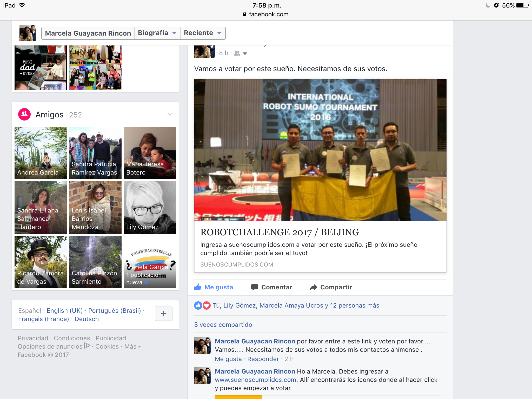532x399 pixels.
Task: Click Responder under the first comment
Action: pyautogui.click(x=263, y=359)
